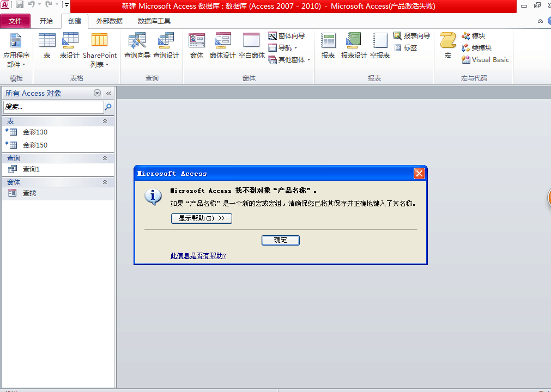Image resolution: width=551 pixels, height=392 pixels.
Task: Open the Visual Basic editor
Action: (485, 60)
